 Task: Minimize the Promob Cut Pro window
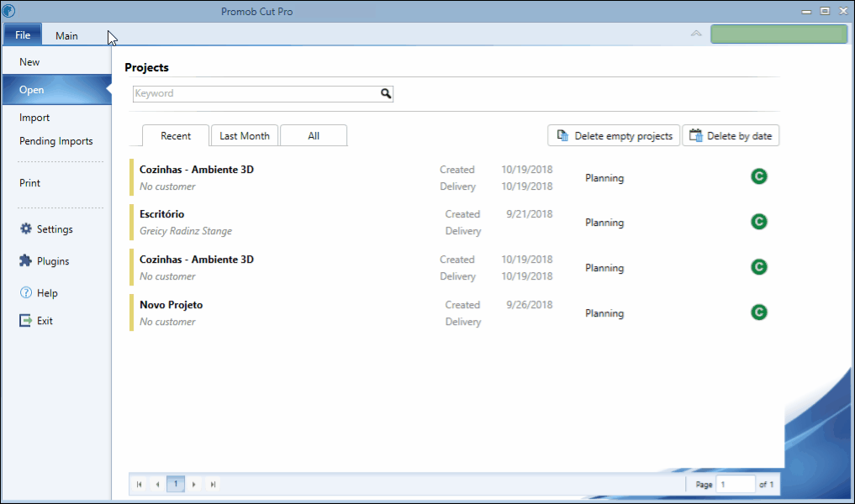[x=806, y=12]
